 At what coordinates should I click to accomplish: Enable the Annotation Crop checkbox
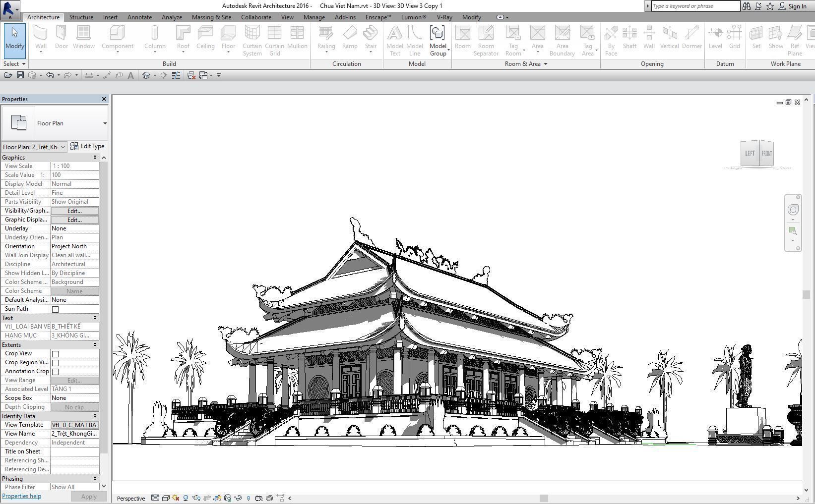click(56, 372)
